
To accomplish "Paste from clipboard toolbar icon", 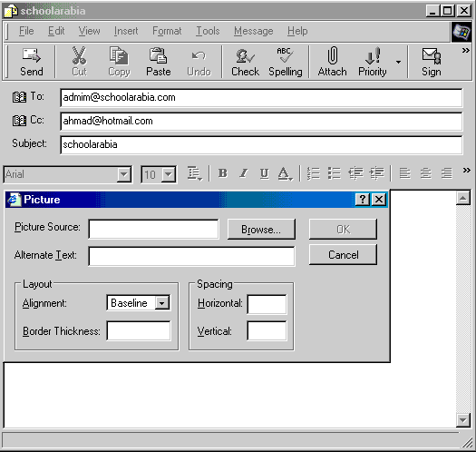I will pyautogui.click(x=158, y=63).
